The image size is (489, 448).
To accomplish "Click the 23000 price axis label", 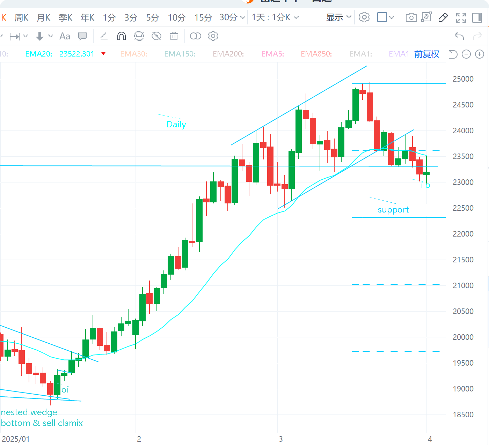I will click(463, 182).
